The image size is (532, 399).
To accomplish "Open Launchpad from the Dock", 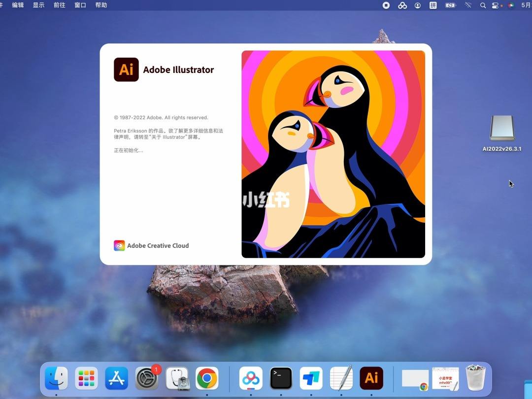I will [x=86, y=378].
